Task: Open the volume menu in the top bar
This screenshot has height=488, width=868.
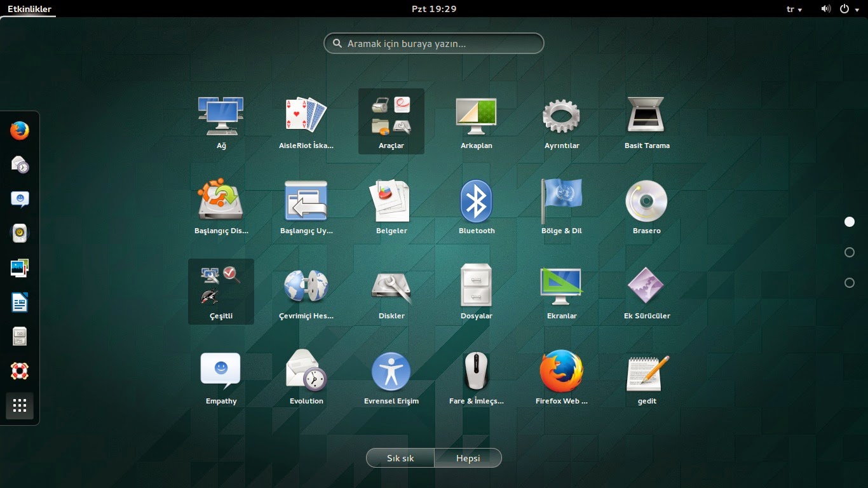Action: click(826, 9)
